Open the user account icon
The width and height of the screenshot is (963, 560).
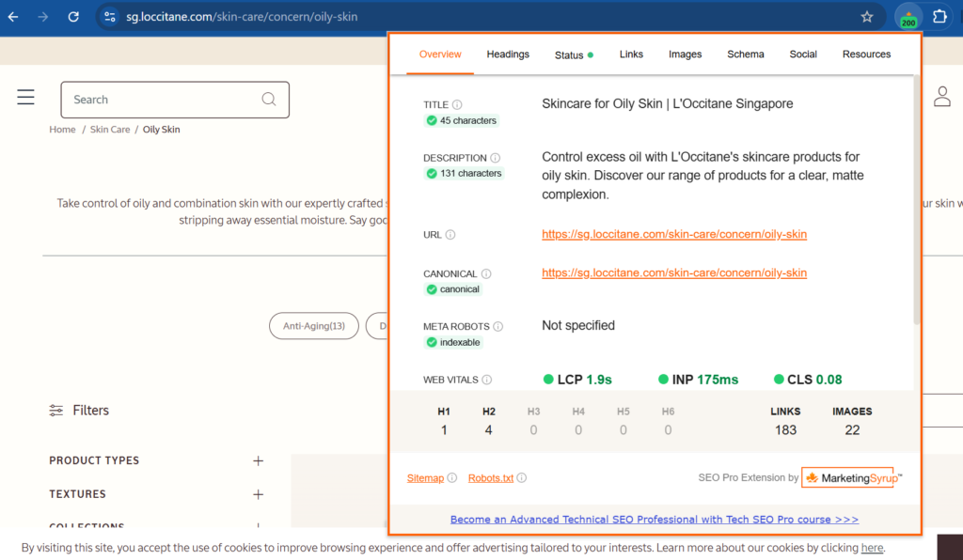point(941,96)
